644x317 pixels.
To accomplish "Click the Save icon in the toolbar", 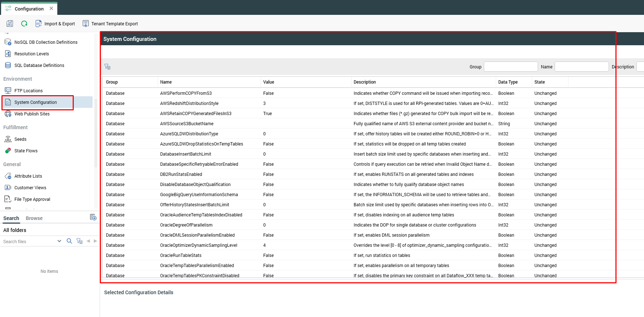I will tap(10, 24).
